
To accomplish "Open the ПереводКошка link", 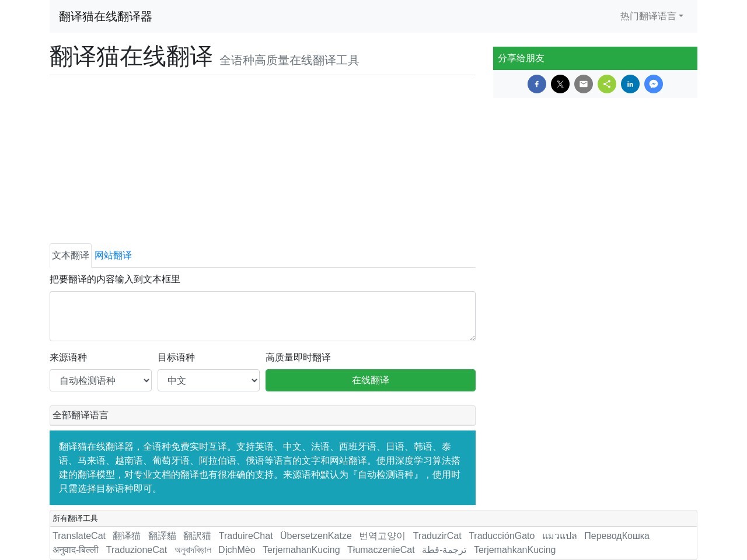I will [616, 535].
